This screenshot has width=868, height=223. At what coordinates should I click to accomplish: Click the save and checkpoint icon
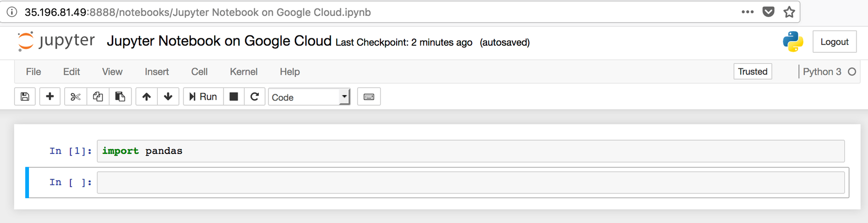(25, 97)
